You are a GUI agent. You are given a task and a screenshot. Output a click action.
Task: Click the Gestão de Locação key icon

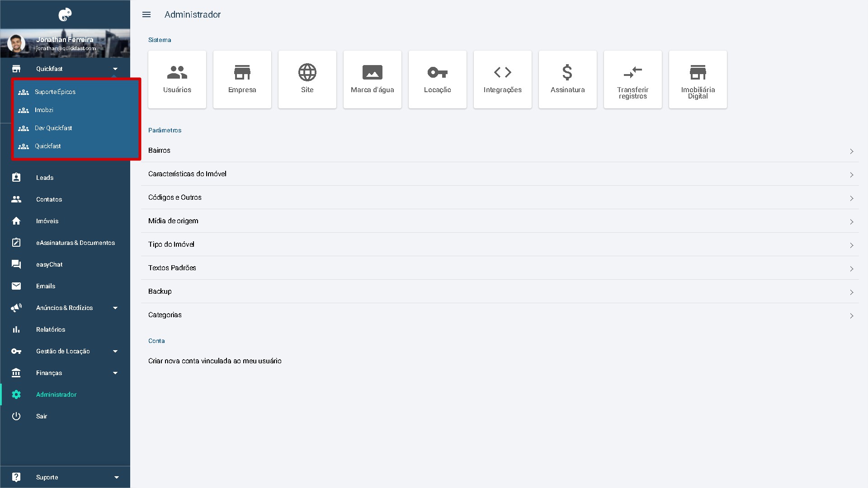16,351
